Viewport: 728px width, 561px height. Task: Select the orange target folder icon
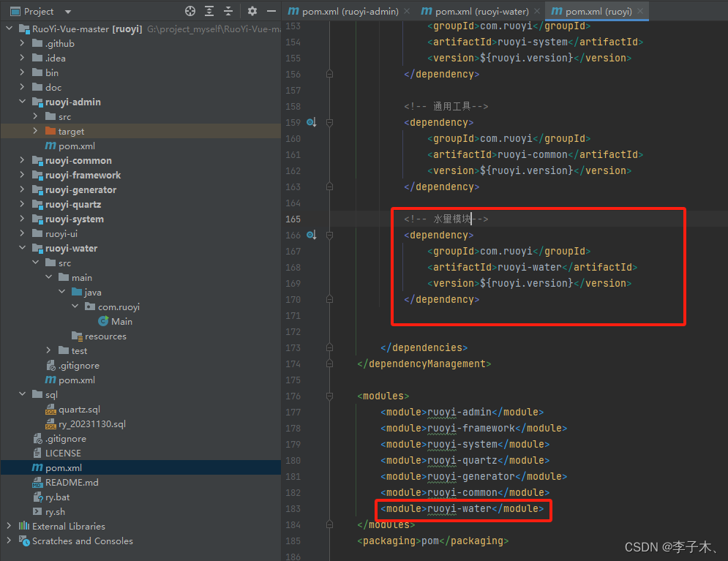(x=50, y=131)
